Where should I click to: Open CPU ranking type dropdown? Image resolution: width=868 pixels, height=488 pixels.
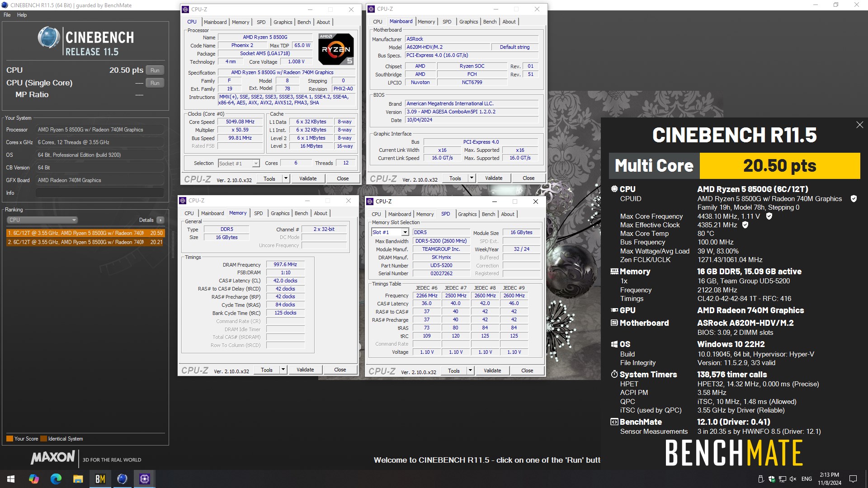[x=42, y=220]
